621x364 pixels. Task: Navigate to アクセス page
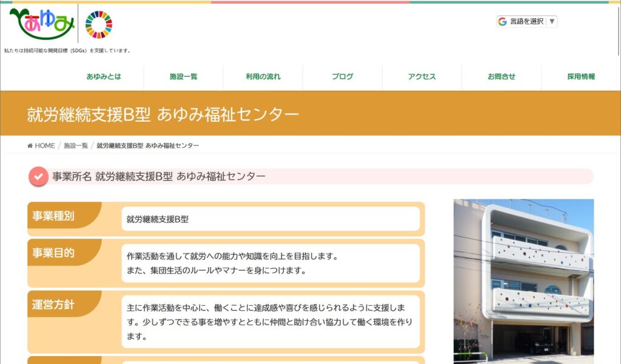421,77
